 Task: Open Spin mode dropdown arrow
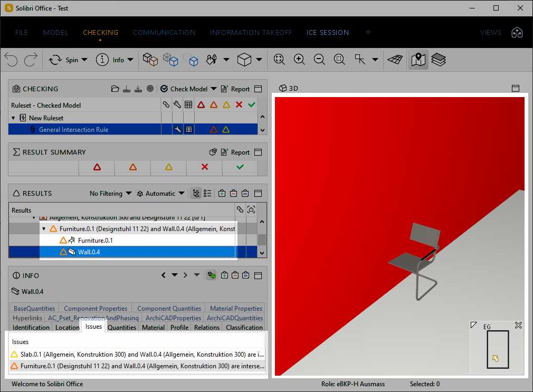[x=84, y=60]
